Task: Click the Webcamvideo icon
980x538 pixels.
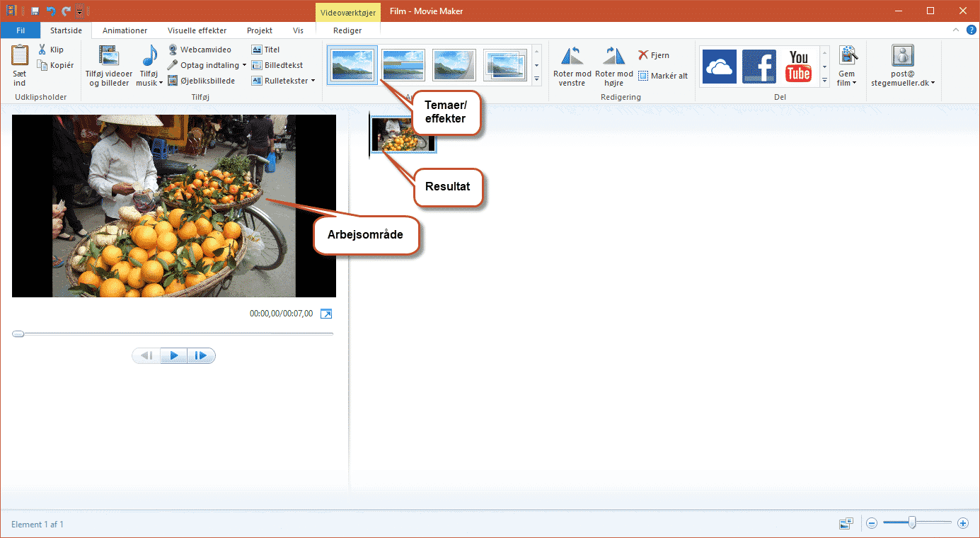Action: pos(173,50)
